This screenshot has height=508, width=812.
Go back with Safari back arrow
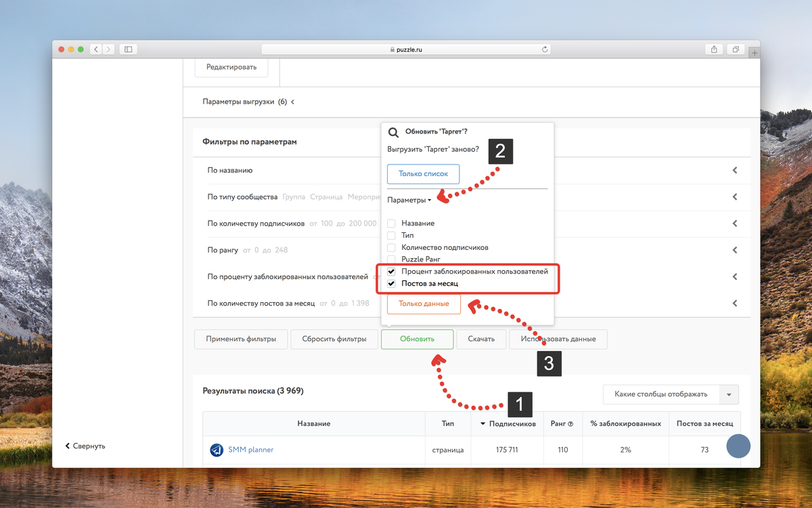pyautogui.click(x=96, y=49)
